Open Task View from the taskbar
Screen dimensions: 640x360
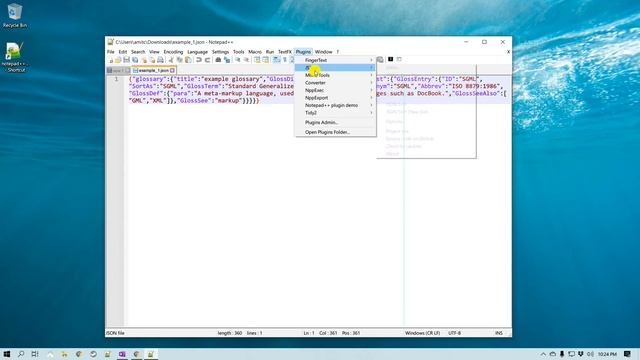click(35, 354)
